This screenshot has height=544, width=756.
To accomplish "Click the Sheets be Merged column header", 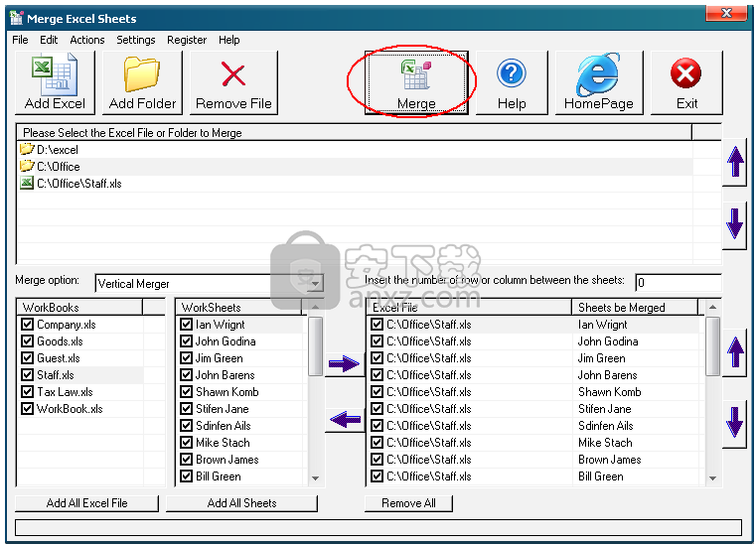I will tap(635, 307).
